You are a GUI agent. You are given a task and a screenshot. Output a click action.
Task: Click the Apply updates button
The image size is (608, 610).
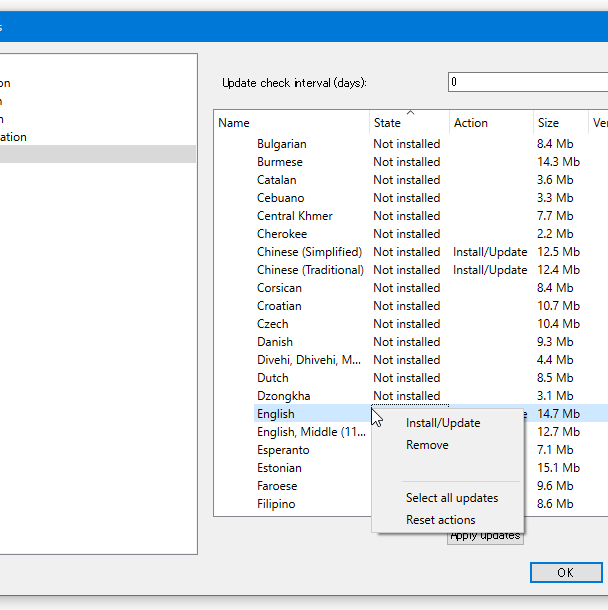pyautogui.click(x=485, y=538)
